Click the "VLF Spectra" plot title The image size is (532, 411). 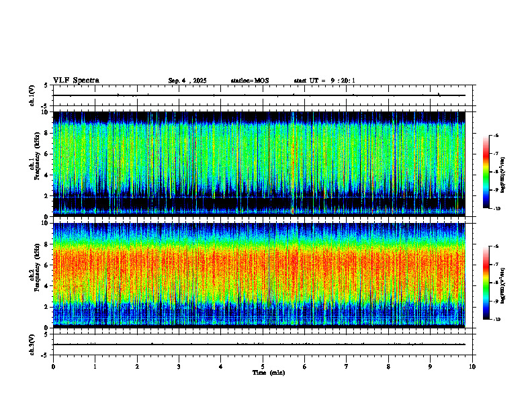[76, 81]
